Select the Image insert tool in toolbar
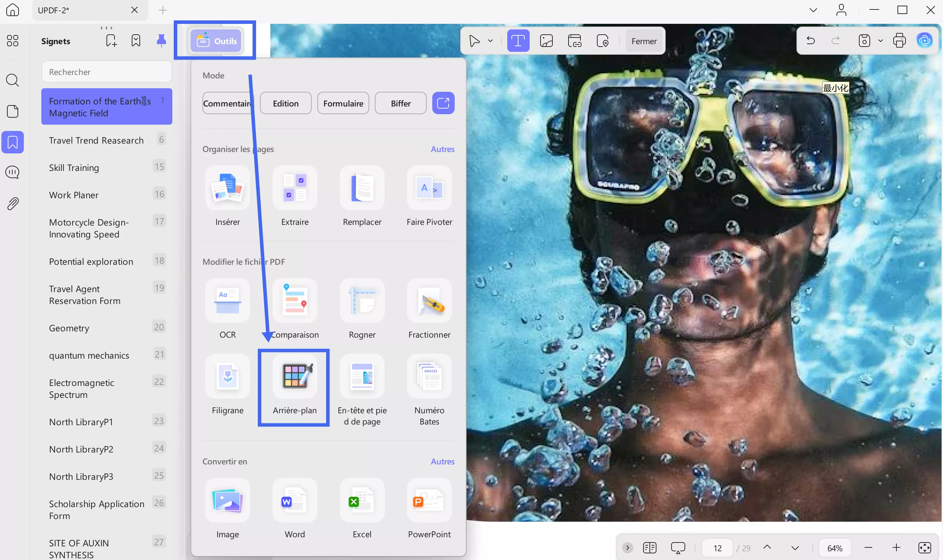The image size is (943, 560). (546, 41)
